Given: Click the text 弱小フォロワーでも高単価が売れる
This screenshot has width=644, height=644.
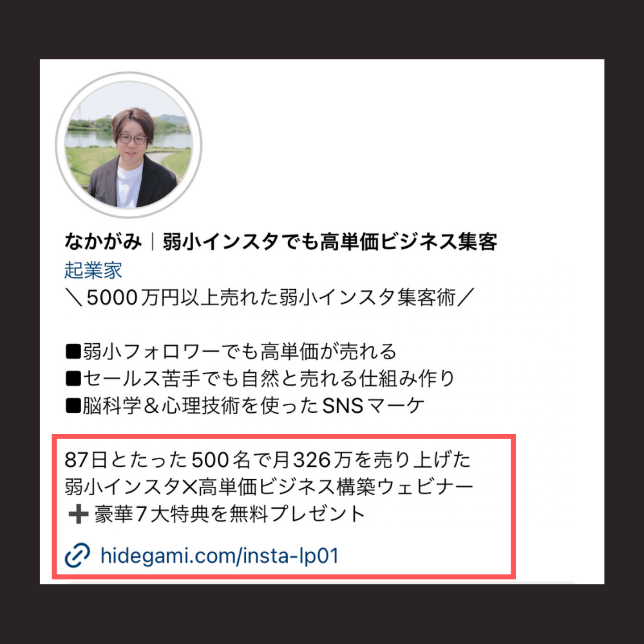Looking at the screenshot, I should pos(240,352).
